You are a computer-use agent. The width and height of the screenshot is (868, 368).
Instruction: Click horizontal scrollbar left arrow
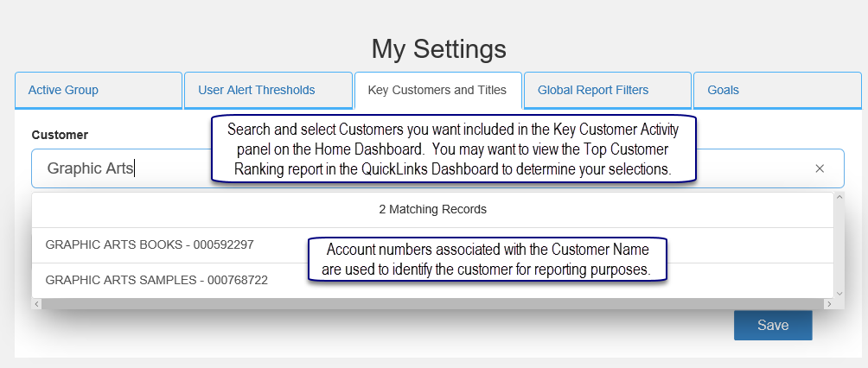[x=36, y=304]
